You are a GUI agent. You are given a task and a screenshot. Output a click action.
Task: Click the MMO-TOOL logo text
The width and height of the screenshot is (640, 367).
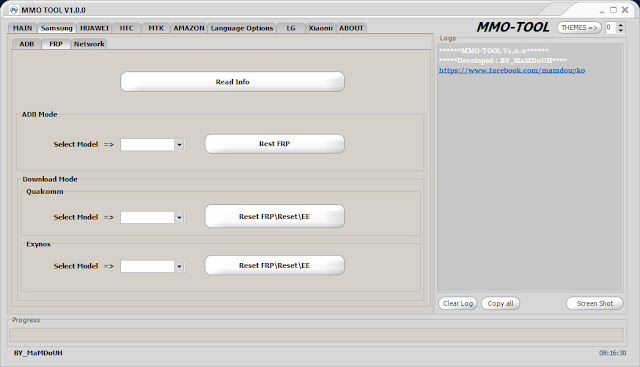[513, 27]
